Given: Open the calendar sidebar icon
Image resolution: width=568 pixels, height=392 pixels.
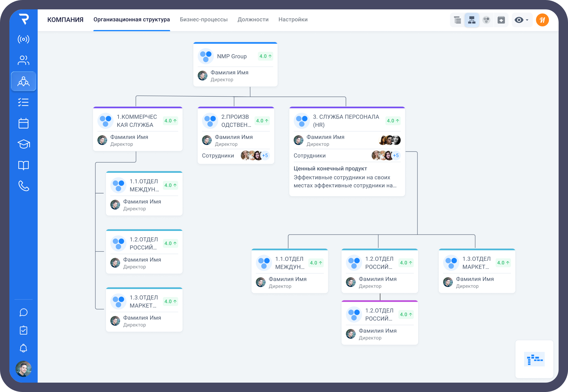Looking at the screenshot, I should point(24,123).
